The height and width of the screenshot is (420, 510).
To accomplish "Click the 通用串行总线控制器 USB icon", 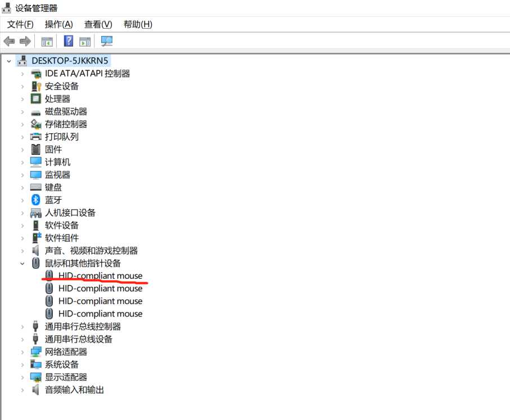I will pyautogui.click(x=36, y=326).
